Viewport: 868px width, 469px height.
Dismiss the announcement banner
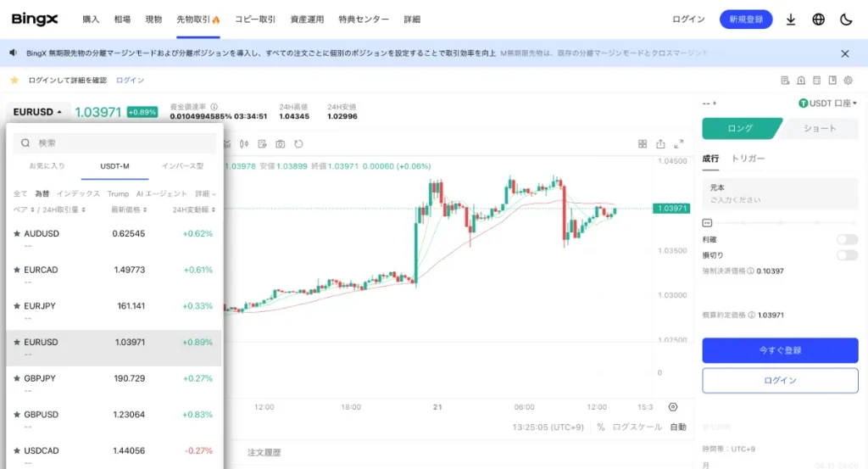point(845,53)
